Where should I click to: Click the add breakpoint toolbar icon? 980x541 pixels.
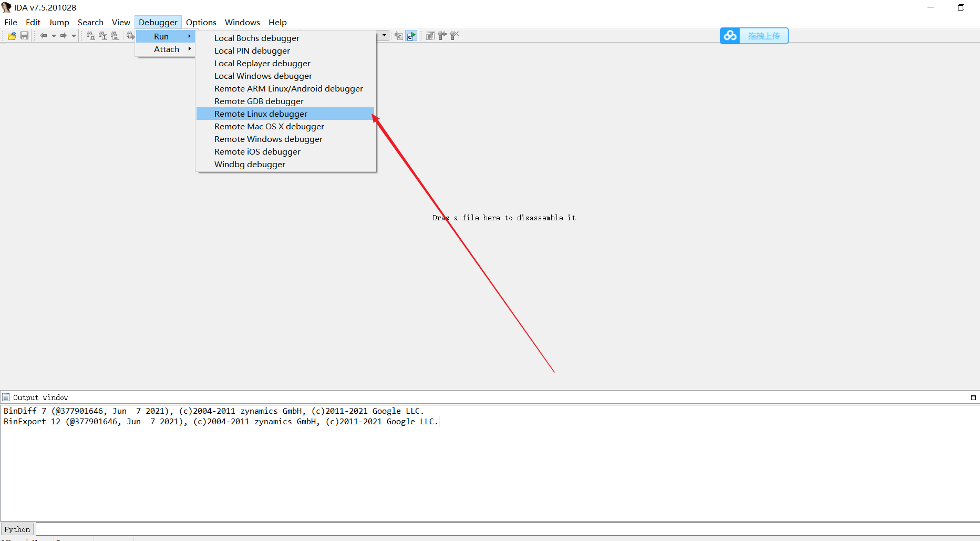click(442, 36)
